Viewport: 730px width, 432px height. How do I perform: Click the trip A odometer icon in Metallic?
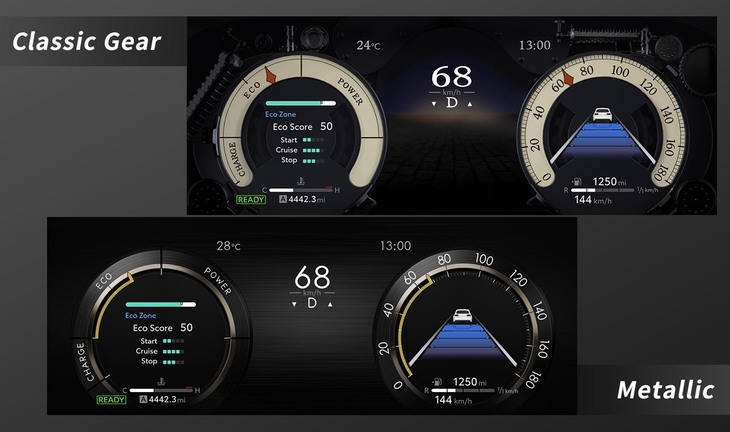click(143, 400)
